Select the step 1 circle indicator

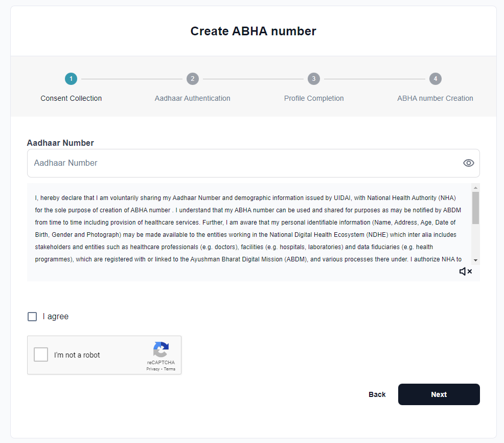(71, 79)
